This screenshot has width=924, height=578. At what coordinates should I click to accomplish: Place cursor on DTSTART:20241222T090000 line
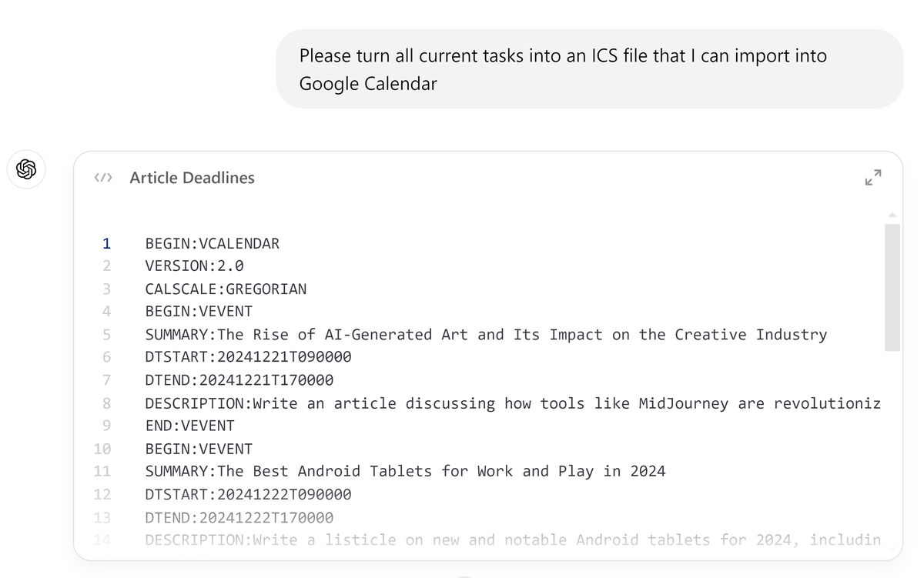point(248,494)
